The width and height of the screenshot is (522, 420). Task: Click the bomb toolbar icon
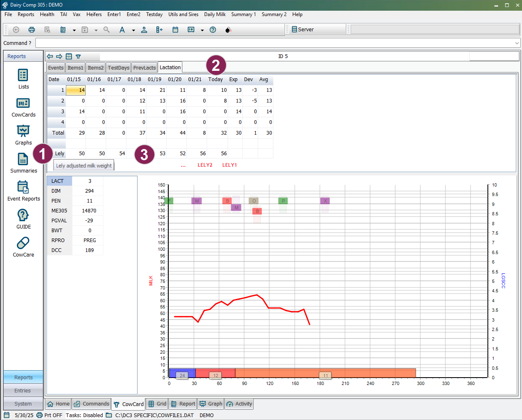[x=228, y=30]
